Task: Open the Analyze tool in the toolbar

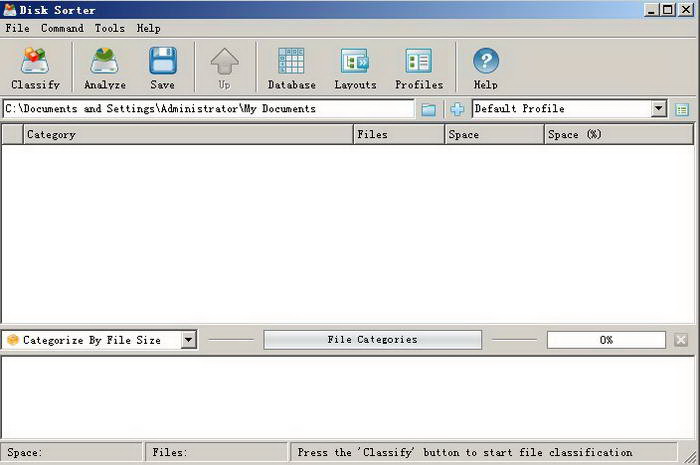Action: 104,68
